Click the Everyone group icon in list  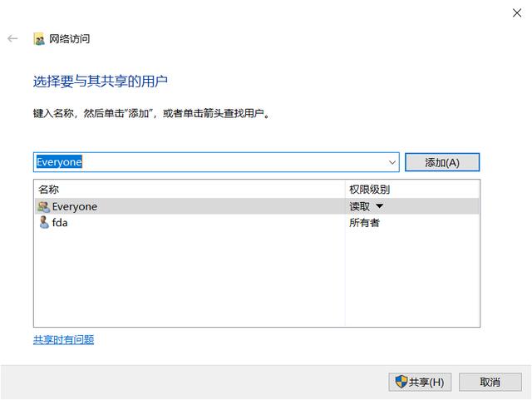44,206
